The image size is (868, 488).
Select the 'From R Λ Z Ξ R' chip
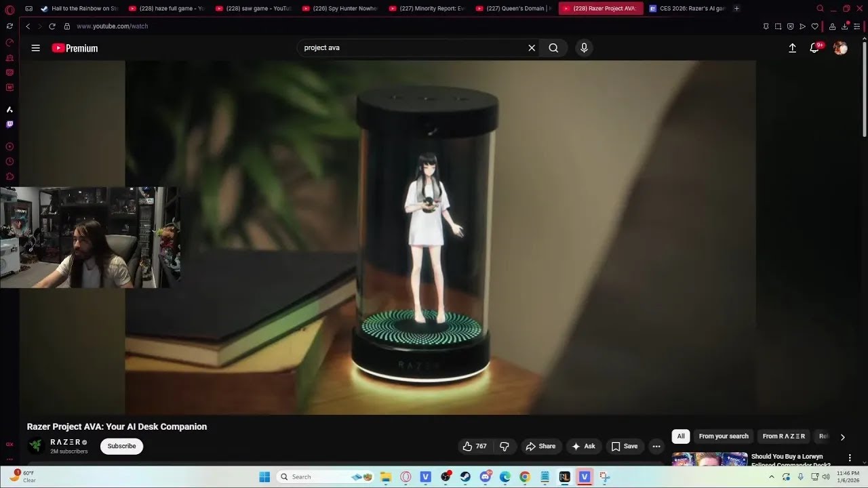783,436
